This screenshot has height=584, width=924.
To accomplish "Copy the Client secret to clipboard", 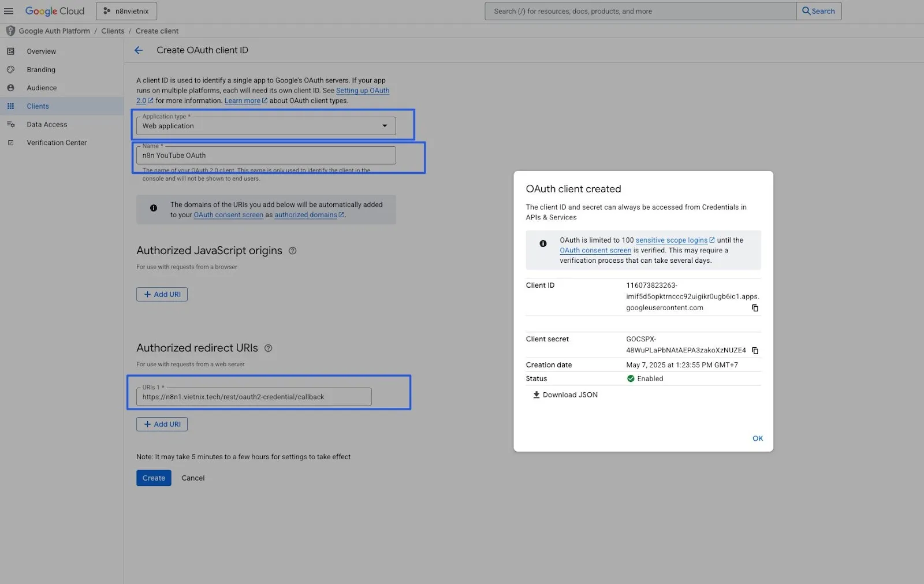I will point(755,351).
